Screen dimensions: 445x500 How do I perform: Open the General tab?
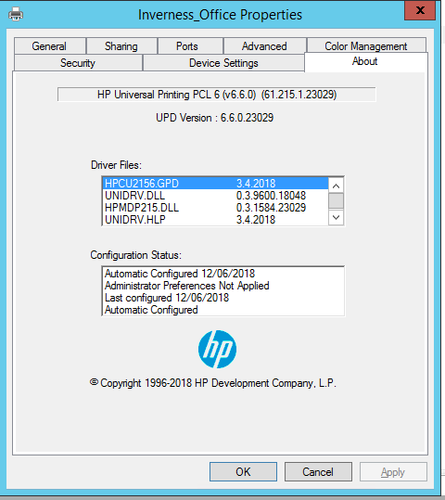click(x=49, y=46)
